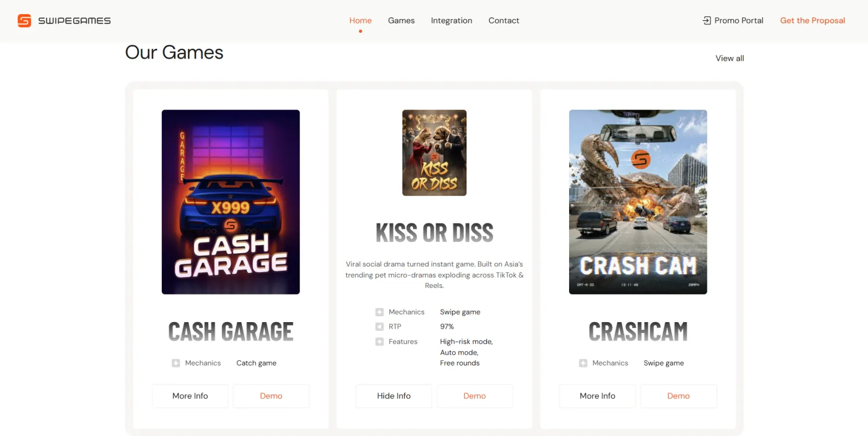Click the Mechanics icon under Kiss or Diss
The width and height of the screenshot is (868, 436).
[x=380, y=312]
